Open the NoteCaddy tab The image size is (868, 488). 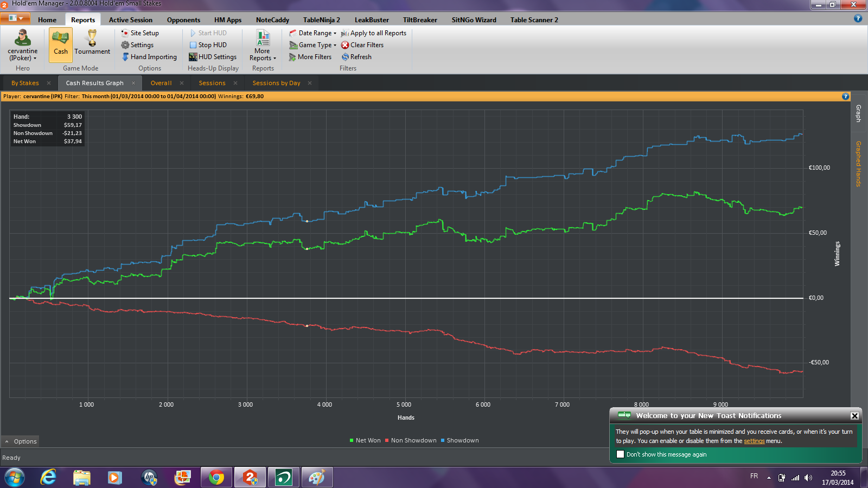click(272, 20)
